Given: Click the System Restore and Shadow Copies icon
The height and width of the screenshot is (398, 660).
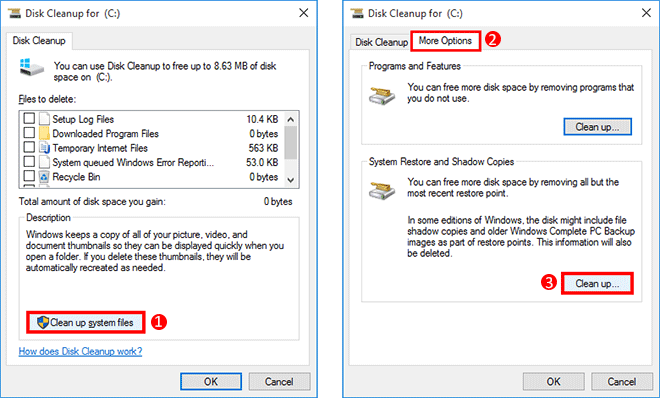Looking at the screenshot, I should coord(382,191).
